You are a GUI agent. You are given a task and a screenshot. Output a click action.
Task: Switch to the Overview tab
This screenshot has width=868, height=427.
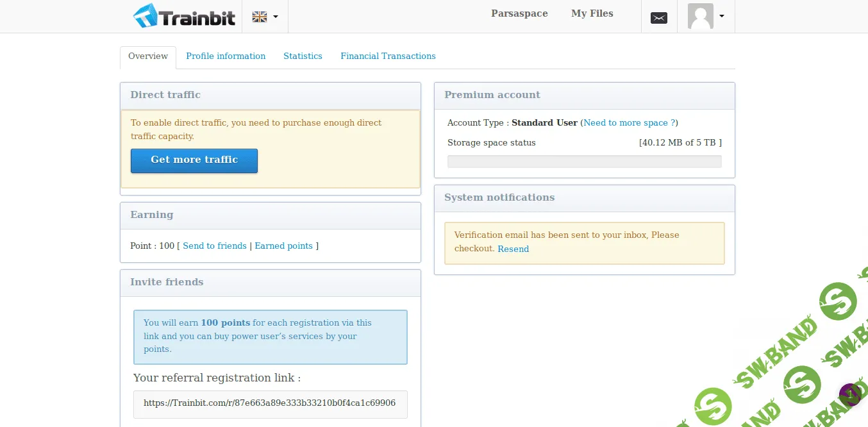(x=148, y=56)
